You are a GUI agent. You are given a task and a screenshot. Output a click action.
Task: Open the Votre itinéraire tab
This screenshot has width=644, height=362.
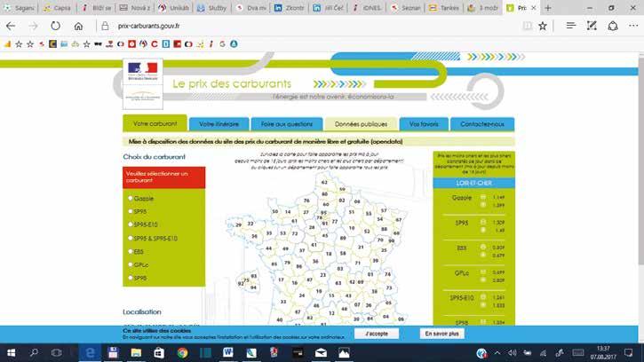click(219, 124)
